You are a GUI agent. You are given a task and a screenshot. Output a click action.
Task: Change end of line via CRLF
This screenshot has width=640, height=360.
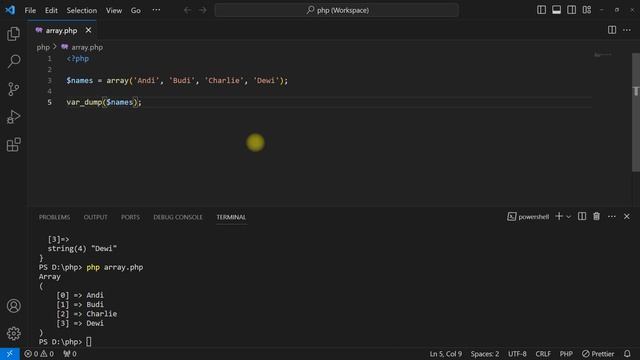(x=543, y=354)
